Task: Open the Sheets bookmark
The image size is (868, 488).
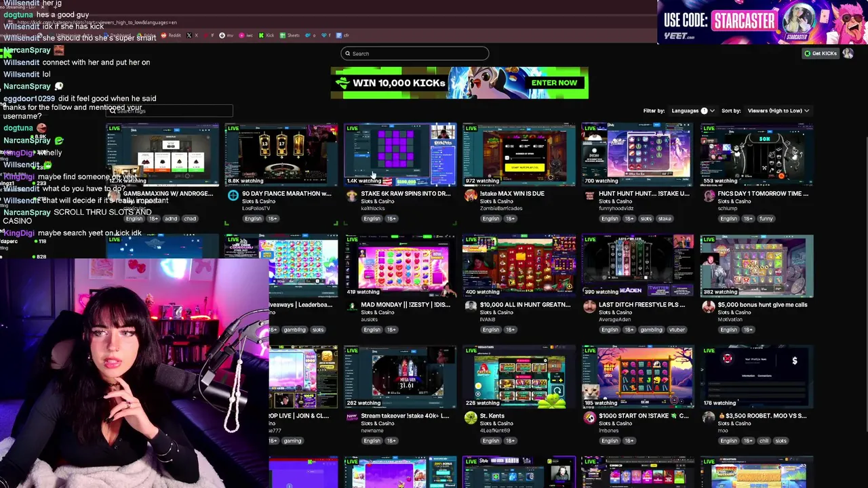Action: tap(290, 35)
